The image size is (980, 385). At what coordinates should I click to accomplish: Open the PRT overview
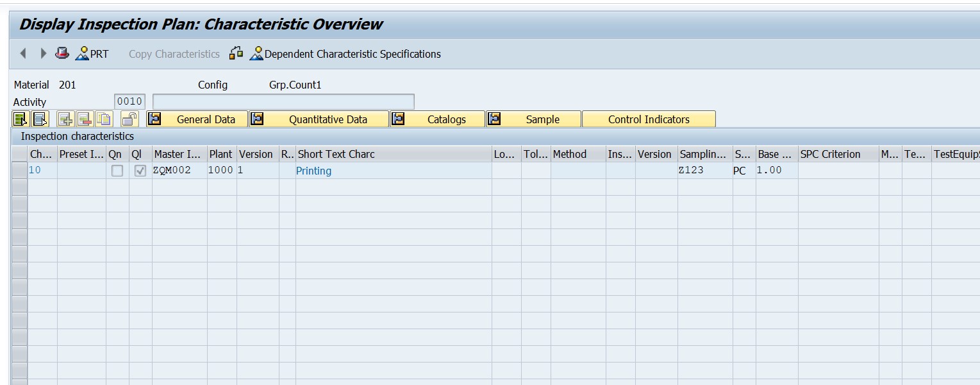pyautogui.click(x=90, y=54)
